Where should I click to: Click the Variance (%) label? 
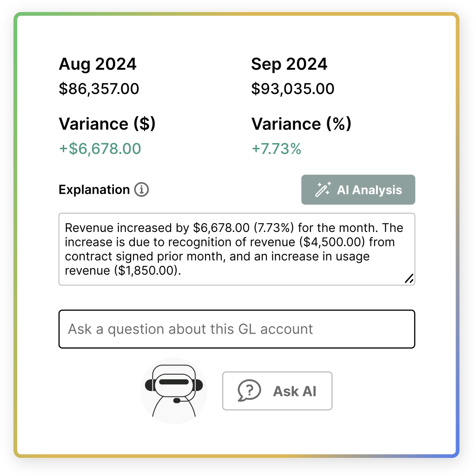point(301,124)
